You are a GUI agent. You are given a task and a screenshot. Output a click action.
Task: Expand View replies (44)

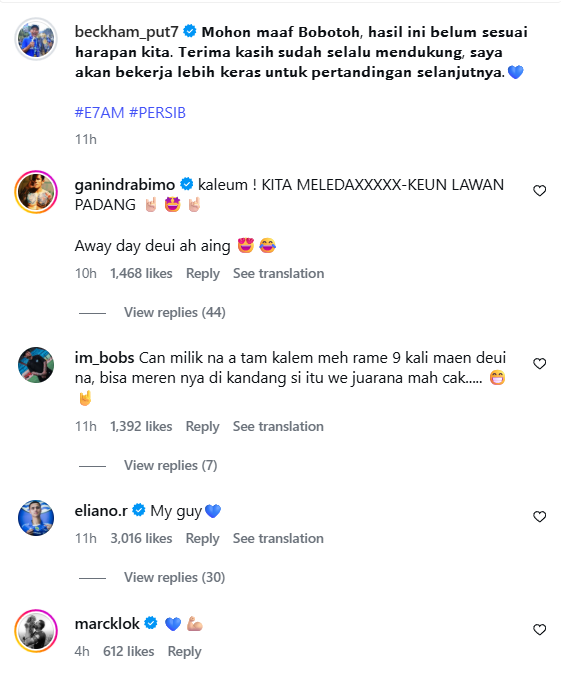point(175,312)
